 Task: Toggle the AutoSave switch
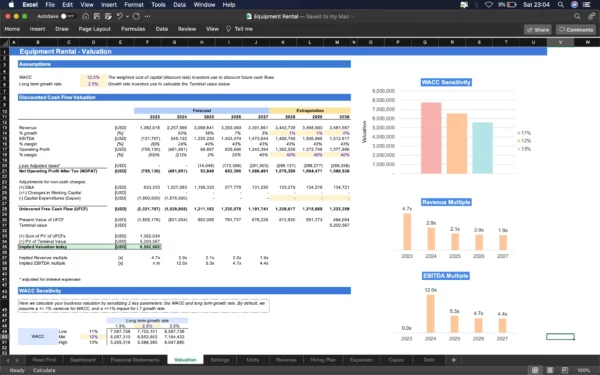coord(66,16)
